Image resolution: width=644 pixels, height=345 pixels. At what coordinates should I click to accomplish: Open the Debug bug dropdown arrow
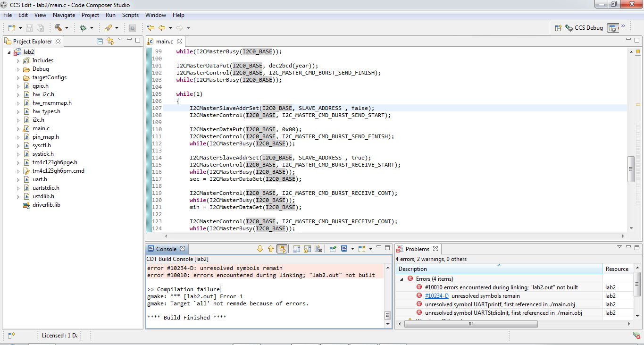coord(92,28)
